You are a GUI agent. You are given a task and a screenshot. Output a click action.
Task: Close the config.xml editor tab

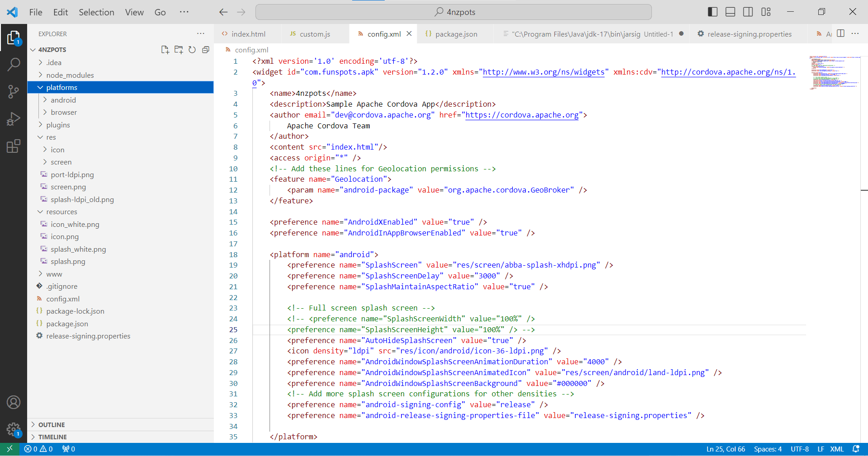pyautogui.click(x=409, y=34)
